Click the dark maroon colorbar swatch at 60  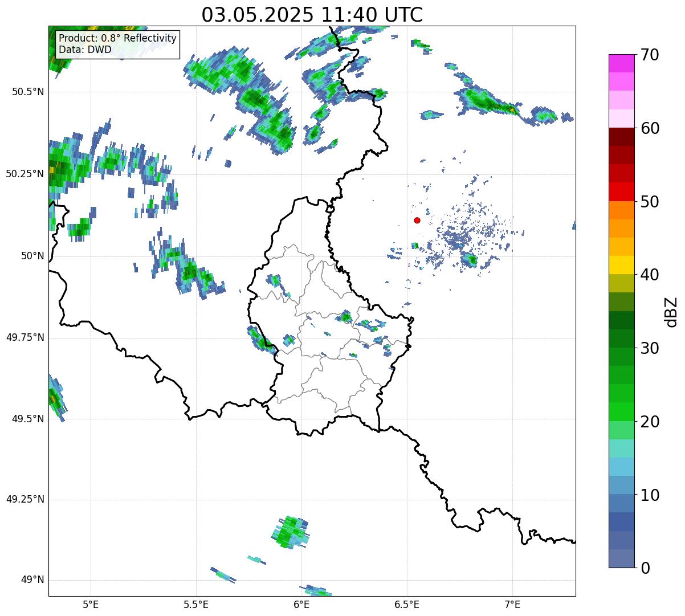point(621,137)
